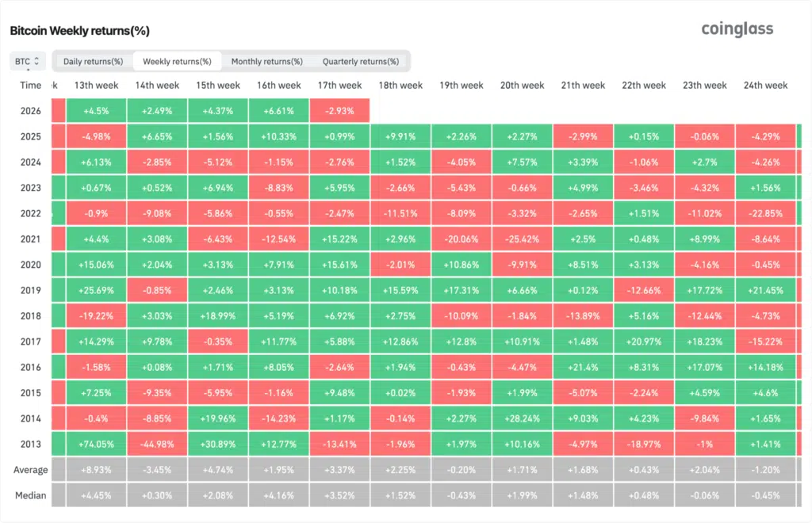Switch to the Daily returns(%) tab
This screenshot has height=523, width=812.
tap(94, 60)
